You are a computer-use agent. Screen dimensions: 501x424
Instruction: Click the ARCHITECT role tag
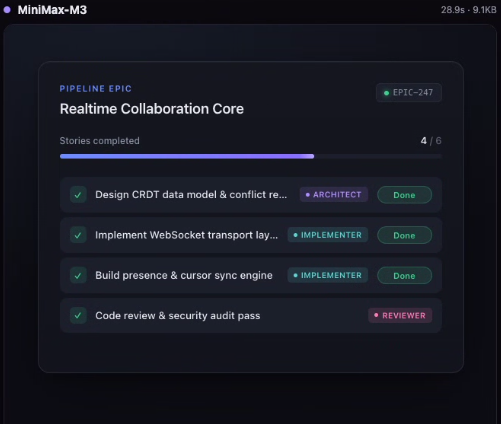pos(334,195)
